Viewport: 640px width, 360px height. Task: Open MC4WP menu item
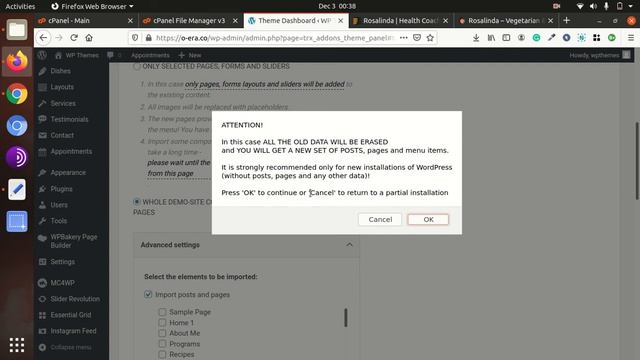(x=62, y=283)
